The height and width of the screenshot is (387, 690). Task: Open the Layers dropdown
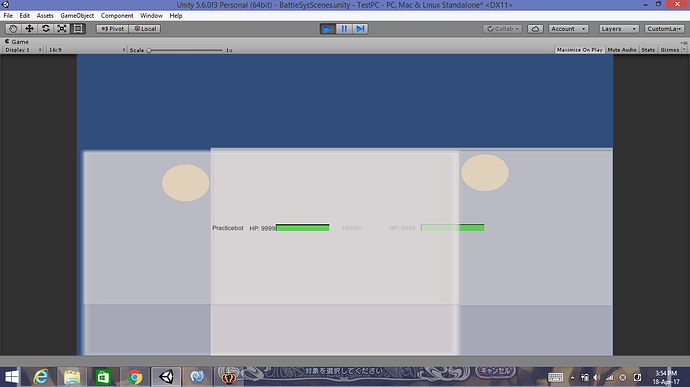pos(619,29)
